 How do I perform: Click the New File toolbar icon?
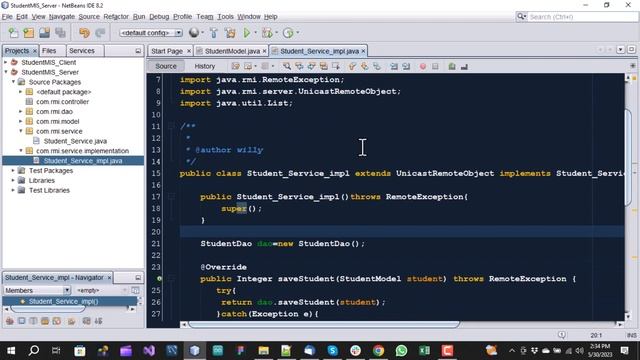[13, 33]
